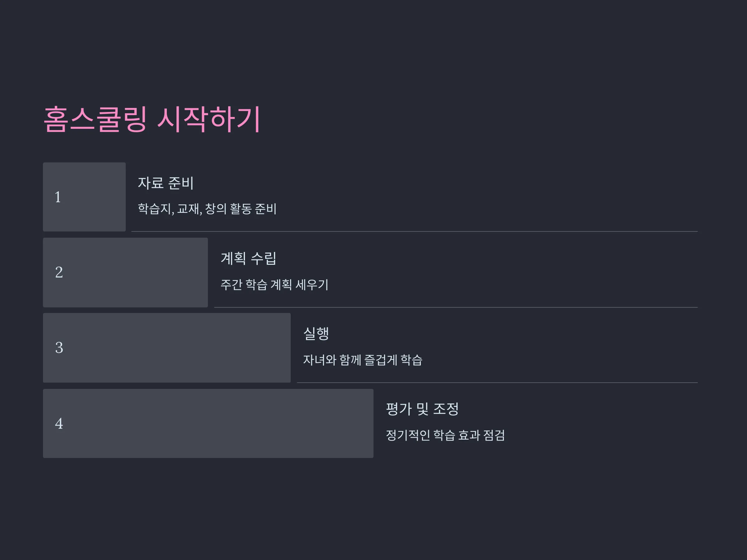Screen dimensions: 747x560
Task: Select the heading 평가 및 조정
Action: pyautogui.click(x=422, y=409)
